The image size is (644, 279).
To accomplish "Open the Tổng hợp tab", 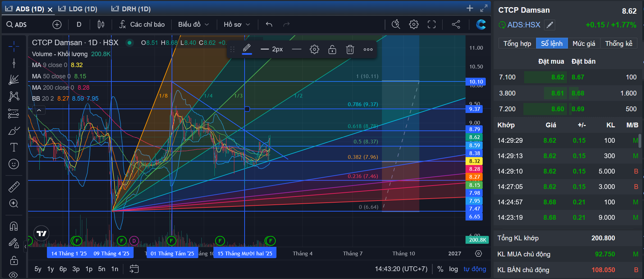I will pyautogui.click(x=517, y=43).
